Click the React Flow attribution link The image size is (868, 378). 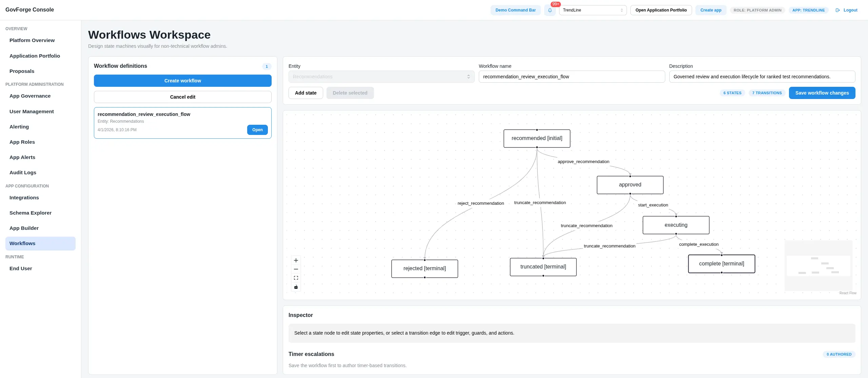click(x=848, y=293)
